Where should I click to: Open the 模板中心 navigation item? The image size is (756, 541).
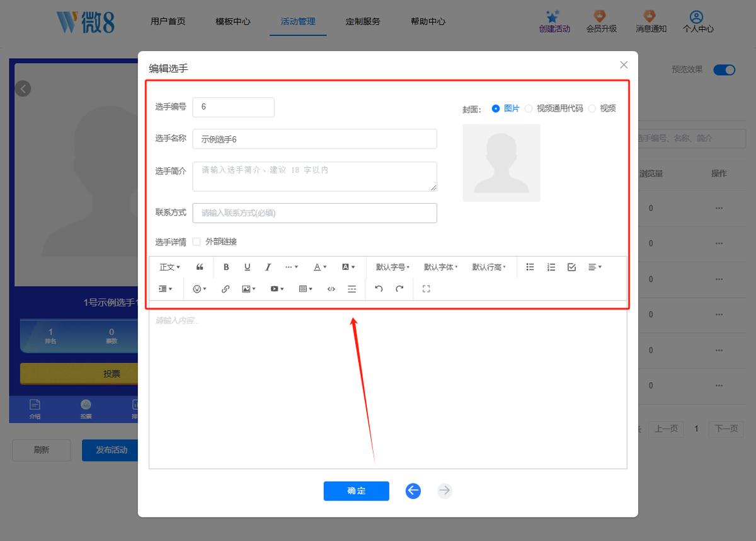(x=233, y=21)
